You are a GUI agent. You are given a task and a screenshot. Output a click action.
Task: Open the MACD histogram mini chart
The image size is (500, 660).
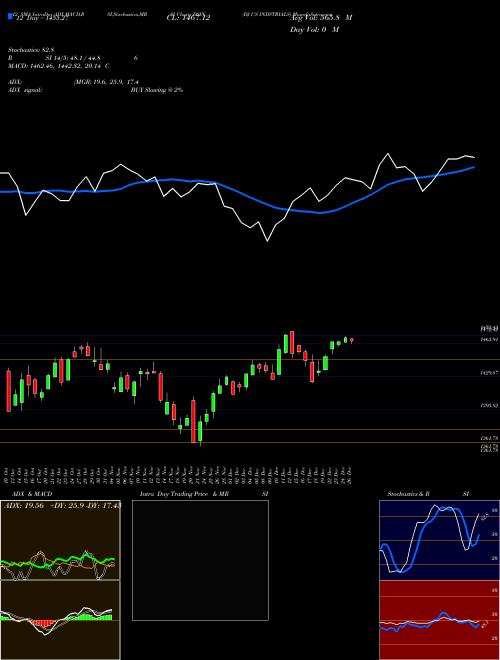[60, 620]
